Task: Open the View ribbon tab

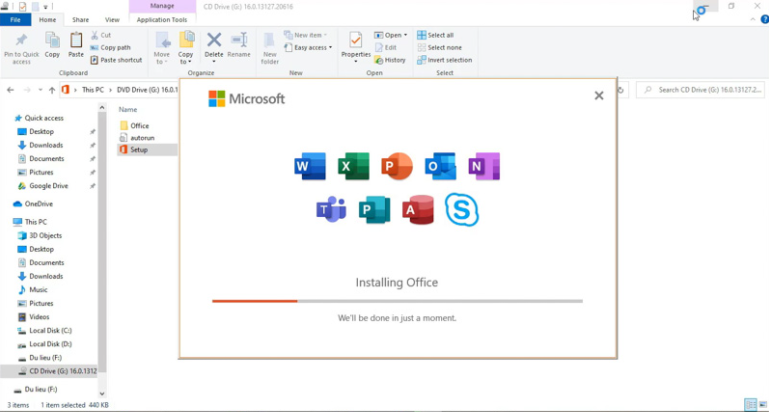Action: [112, 19]
